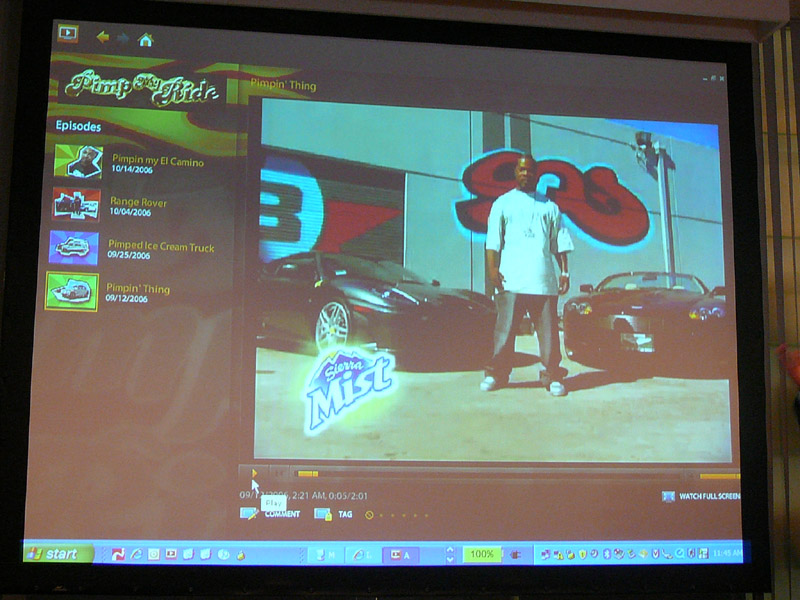Screen dimensions: 800x600
Task: Click the Bluetooth system tray icon
Action: pos(607,554)
